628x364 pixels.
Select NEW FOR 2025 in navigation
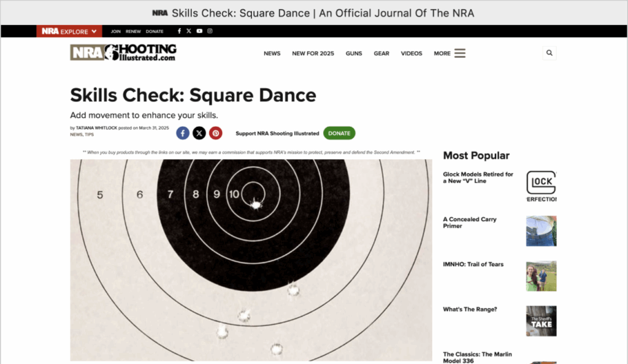[313, 53]
